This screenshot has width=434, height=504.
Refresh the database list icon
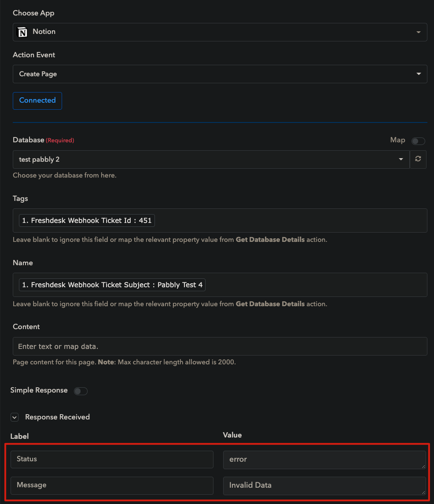point(418,159)
